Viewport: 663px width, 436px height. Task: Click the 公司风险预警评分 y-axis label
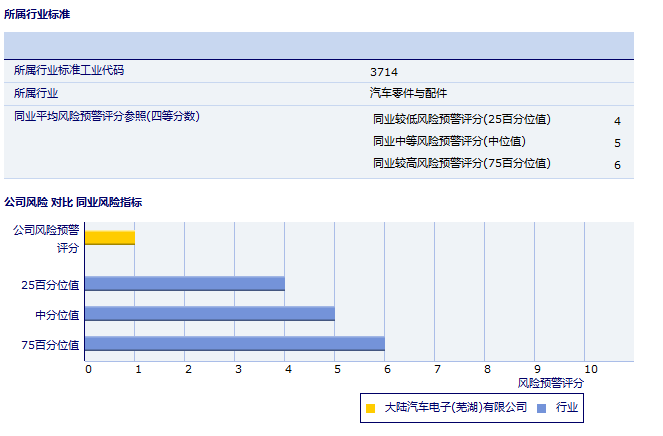click(x=45, y=238)
